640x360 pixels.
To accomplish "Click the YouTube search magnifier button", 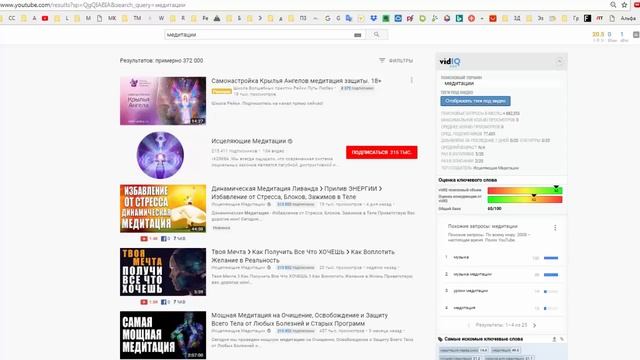I will (376, 35).
